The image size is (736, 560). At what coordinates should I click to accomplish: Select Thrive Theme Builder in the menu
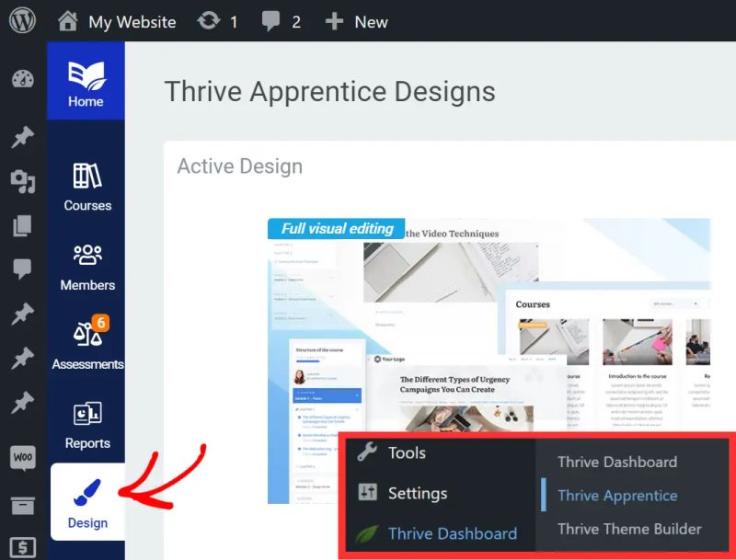629,529
